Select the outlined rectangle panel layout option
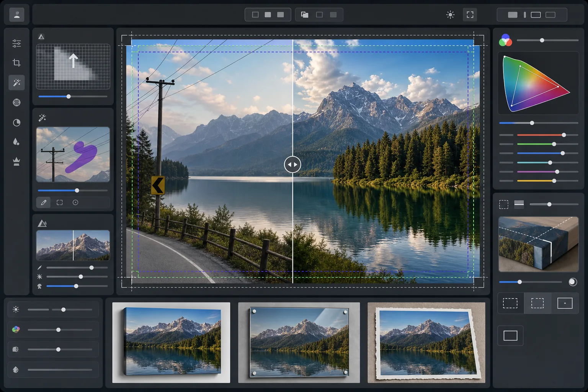Image resolution: width=588 pixels, height=392 pixels. tap(536, 15)
